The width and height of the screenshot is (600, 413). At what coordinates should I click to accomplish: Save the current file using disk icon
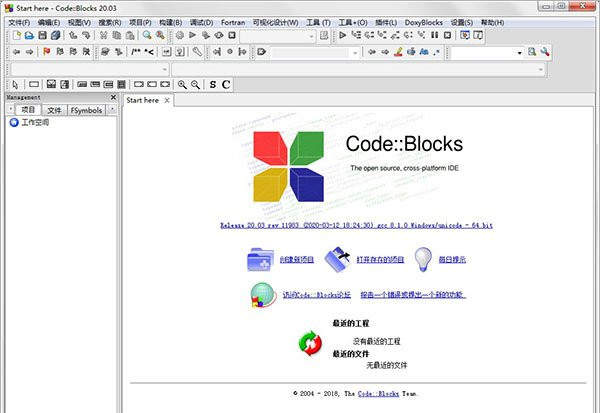point(42,36)
